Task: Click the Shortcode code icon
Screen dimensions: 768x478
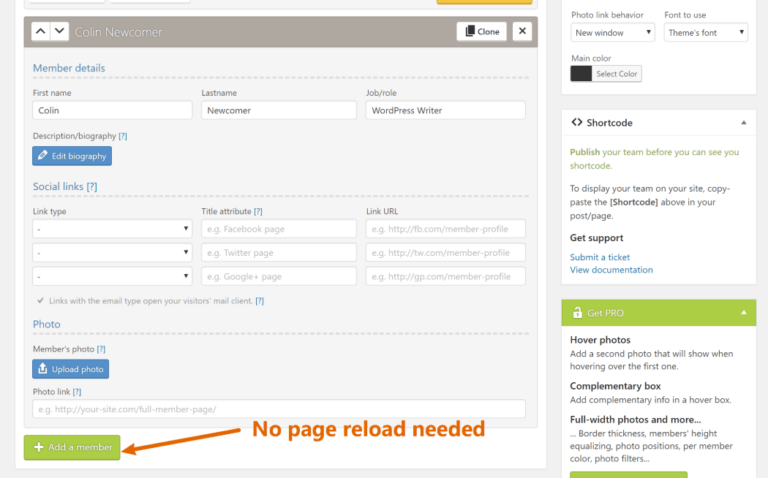Action: click(x=577, y=122)
